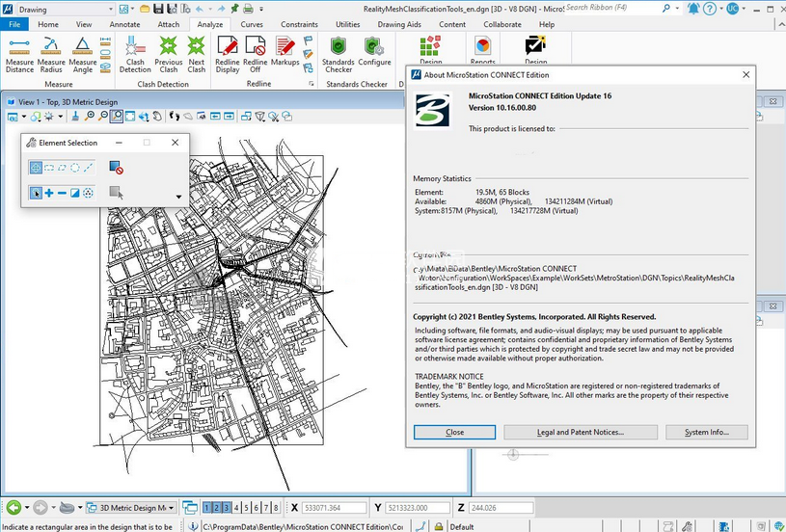Open display brightness dropdown arrow in View 1
This screenshot has width=786, height=532.
[x=60, y=117]
